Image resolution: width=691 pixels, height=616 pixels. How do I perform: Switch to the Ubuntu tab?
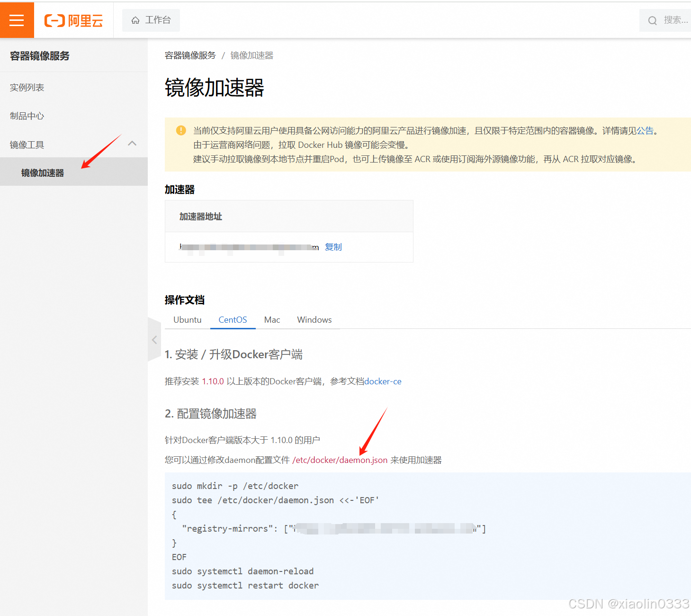coord(188,320)
